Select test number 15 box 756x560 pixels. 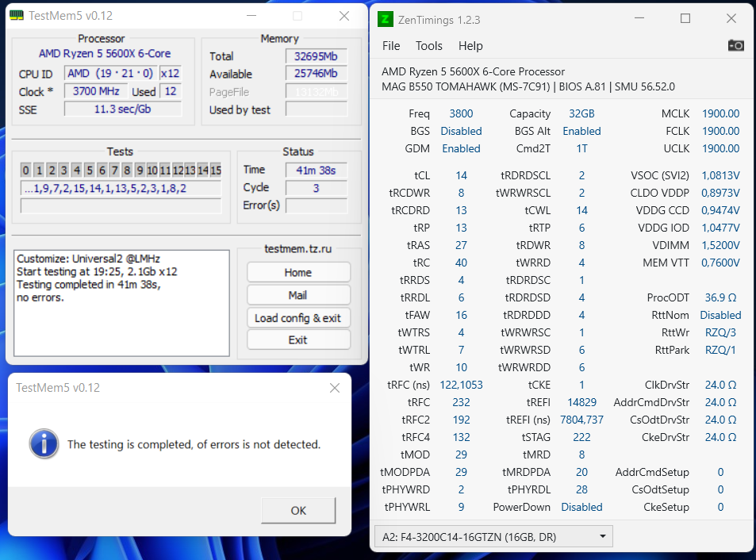click(216, 170)
